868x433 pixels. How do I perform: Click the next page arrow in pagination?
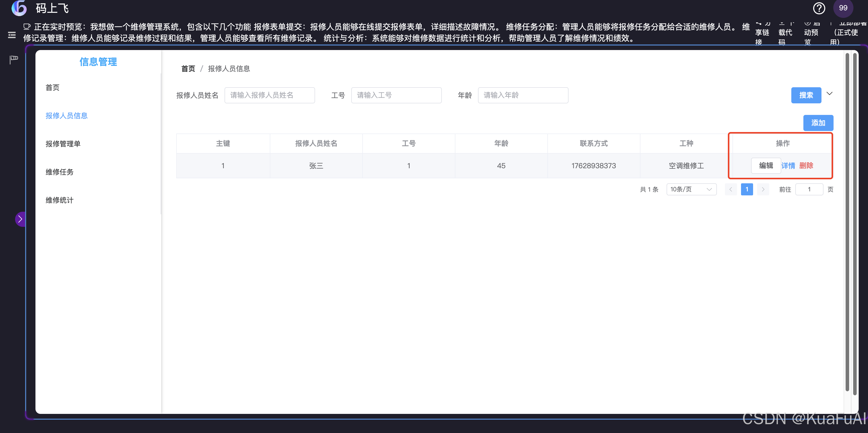(x=763, y=189)
